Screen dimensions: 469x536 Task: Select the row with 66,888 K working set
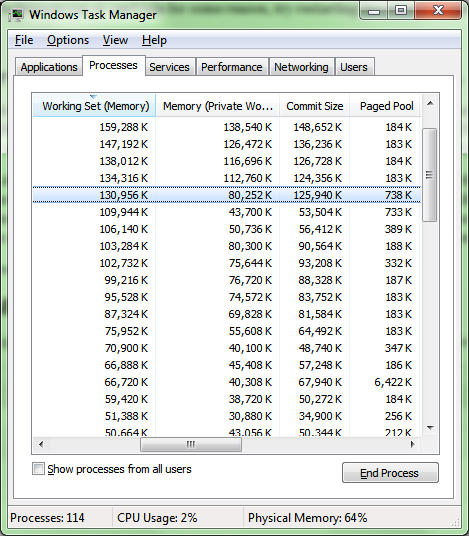click(227, 365)
